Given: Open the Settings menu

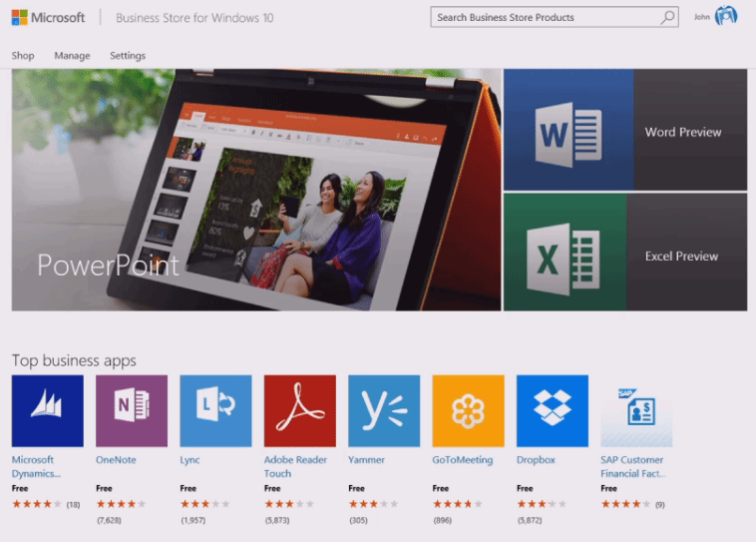Looking at the screenshot, I should pos(128,56).
